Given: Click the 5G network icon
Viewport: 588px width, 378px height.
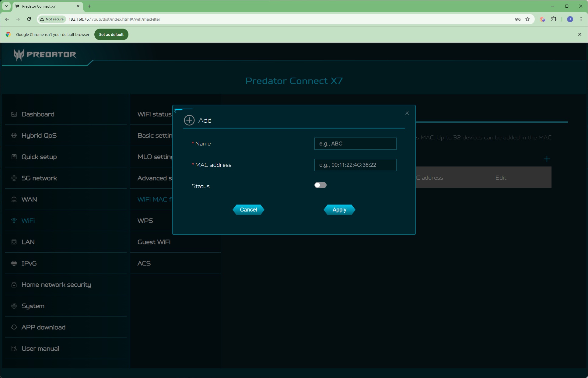Looking at the screenshot, I should pyautogui.click(x=14, y=178).
